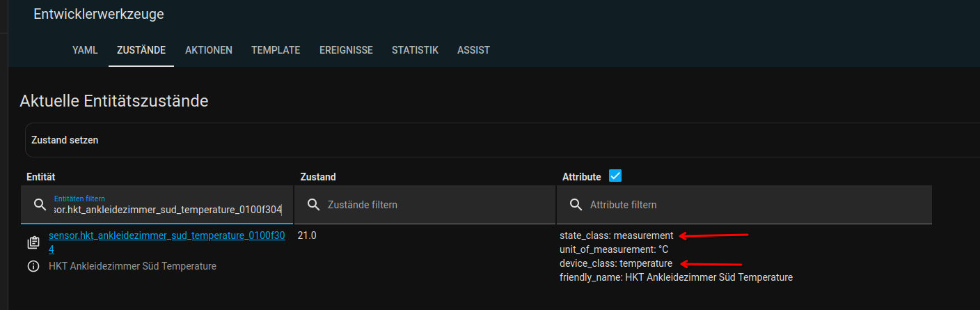Viewport: 980px width, 310px height.
Task: Open the EREIGNISSE tab
Action: click(x=346, y=50)
